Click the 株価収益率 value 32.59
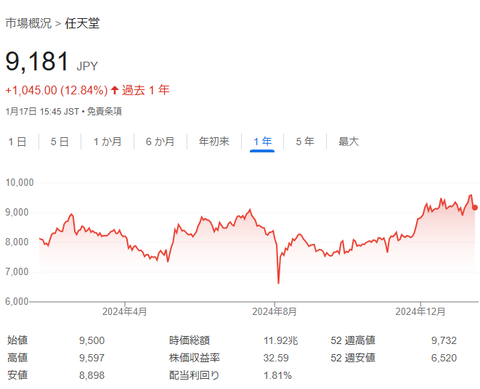This screenshot has height=389, width=480. point(276,358)
